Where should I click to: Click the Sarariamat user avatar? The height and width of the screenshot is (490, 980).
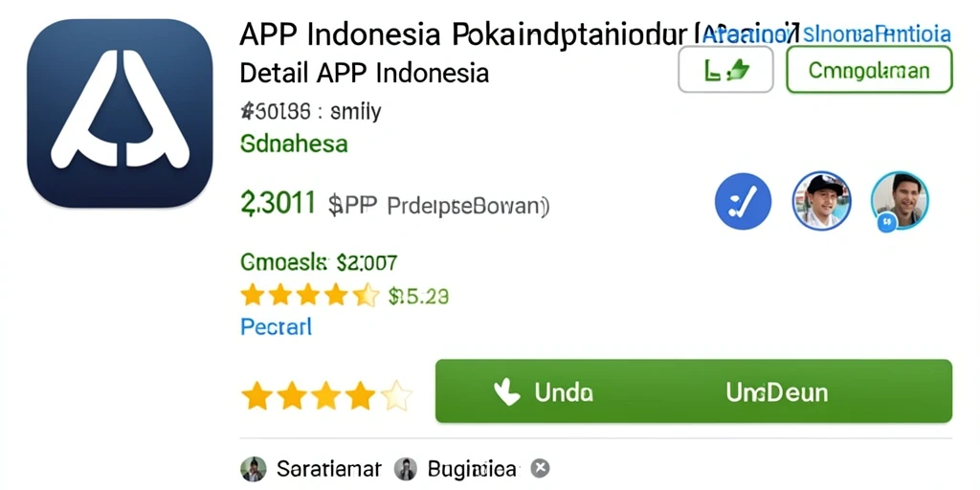coord(253,469)
